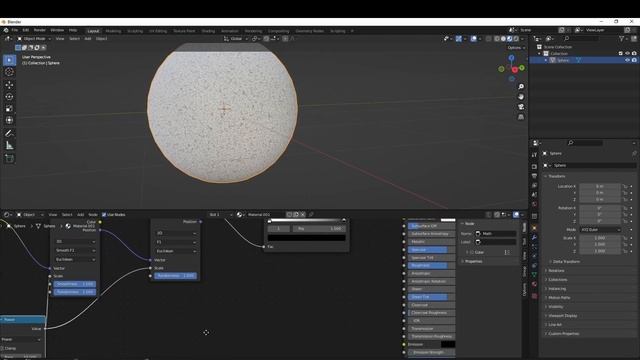The width and height of the screenshot is (640, 360).
Task: Select the Annotate tool in viewport toolbar
Action: tap(9, 133)
